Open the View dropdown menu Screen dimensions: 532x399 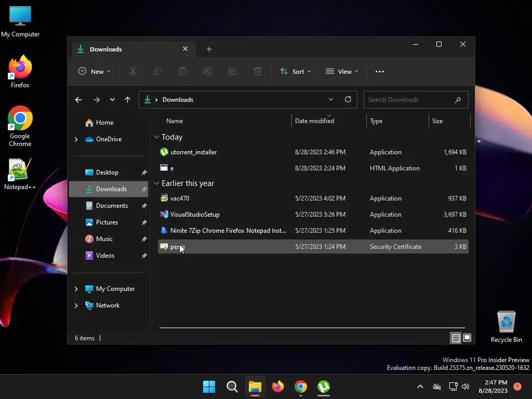pos(342,72)
